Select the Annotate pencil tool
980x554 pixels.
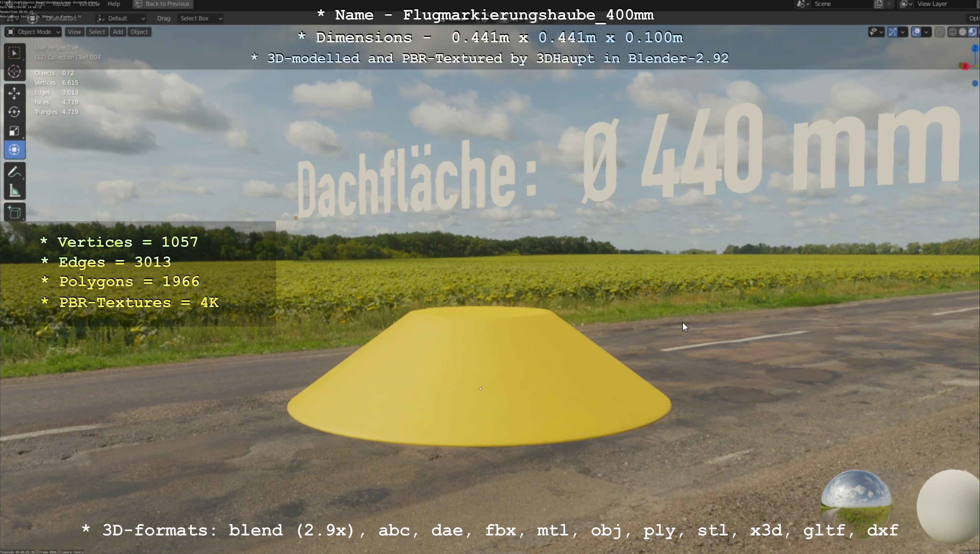pos(14,172)
